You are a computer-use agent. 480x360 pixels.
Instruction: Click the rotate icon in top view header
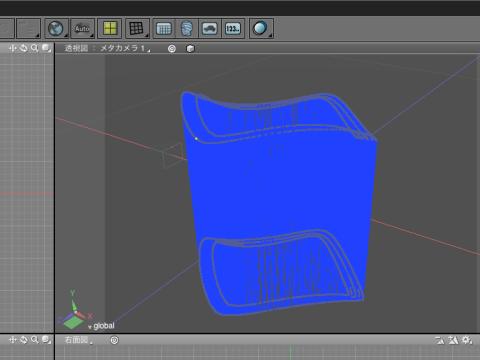[23, 48]
